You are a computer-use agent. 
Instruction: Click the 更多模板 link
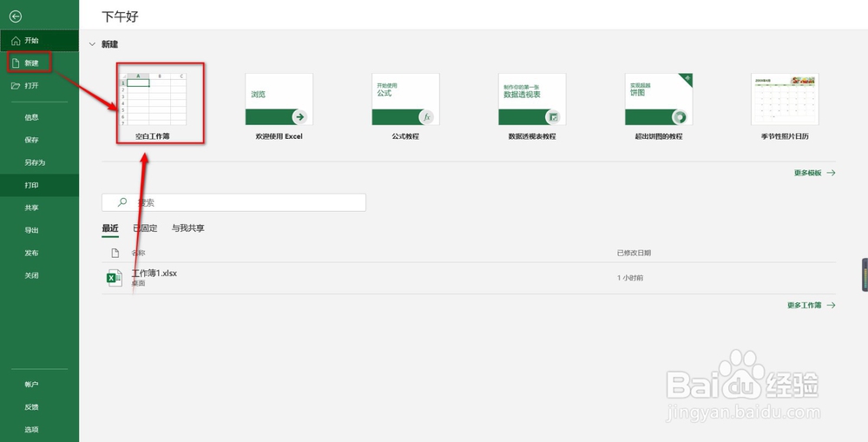click(814, 173)
